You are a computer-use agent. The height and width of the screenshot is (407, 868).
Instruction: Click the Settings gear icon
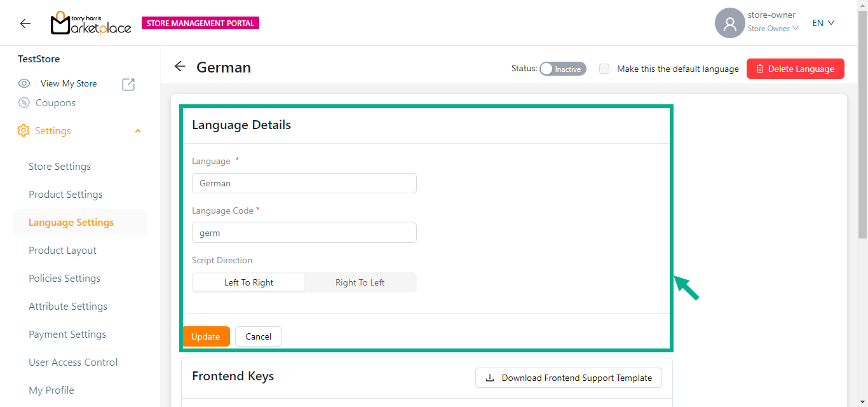click(24, 130)
